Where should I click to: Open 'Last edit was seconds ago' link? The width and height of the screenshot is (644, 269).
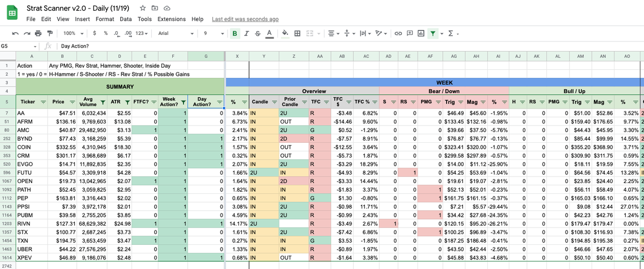tap(245, 19)
